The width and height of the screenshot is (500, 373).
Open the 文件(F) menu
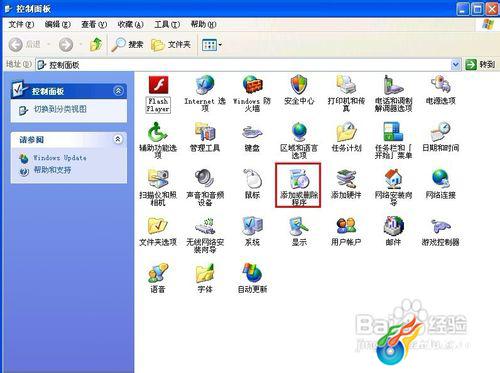(x=21, y=25)
